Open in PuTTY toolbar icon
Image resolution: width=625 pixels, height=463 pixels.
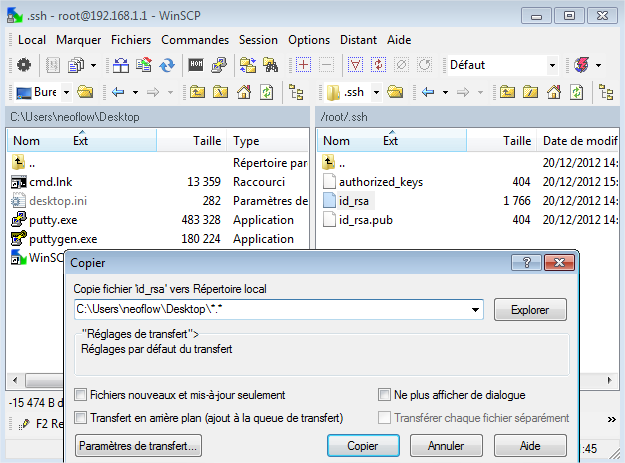[x=219, y=65]
